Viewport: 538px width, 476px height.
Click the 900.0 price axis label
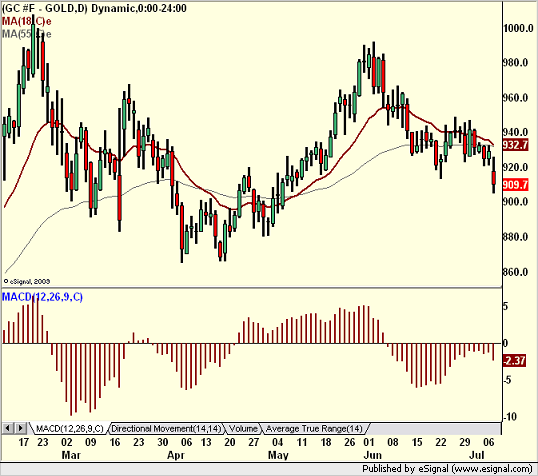[x=515, y=201]
